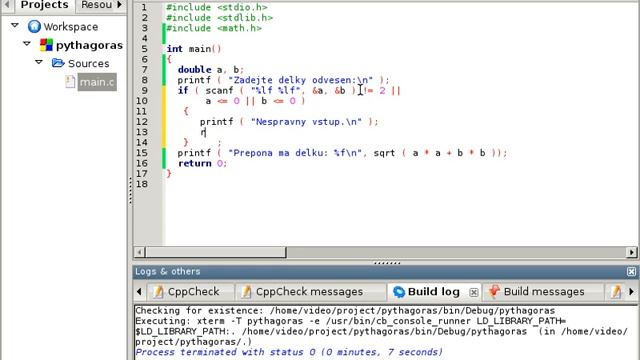Click the CppCheck tab pencil icon
The height and width of the screenshot is (360, 640).
[158, 291]
